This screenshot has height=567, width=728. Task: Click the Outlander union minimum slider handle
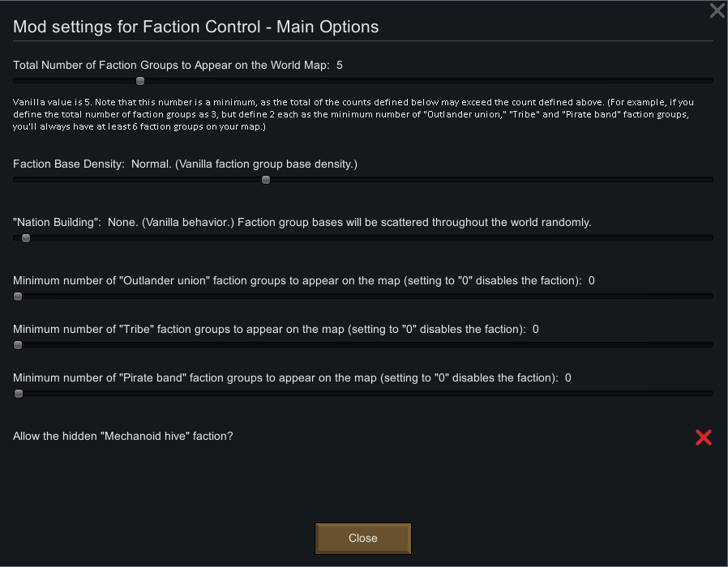pos(18,296)
